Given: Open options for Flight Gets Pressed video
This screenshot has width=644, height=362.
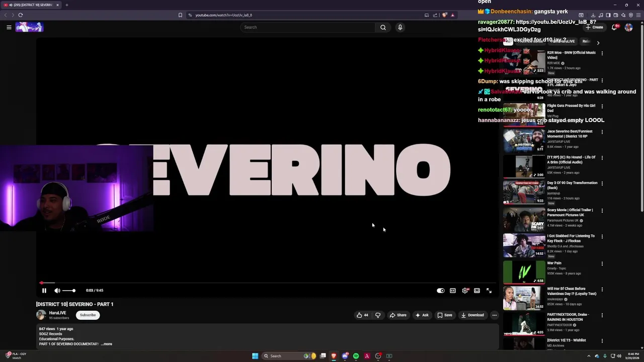Looking at the screenshot, I should [x=602, y=106].
